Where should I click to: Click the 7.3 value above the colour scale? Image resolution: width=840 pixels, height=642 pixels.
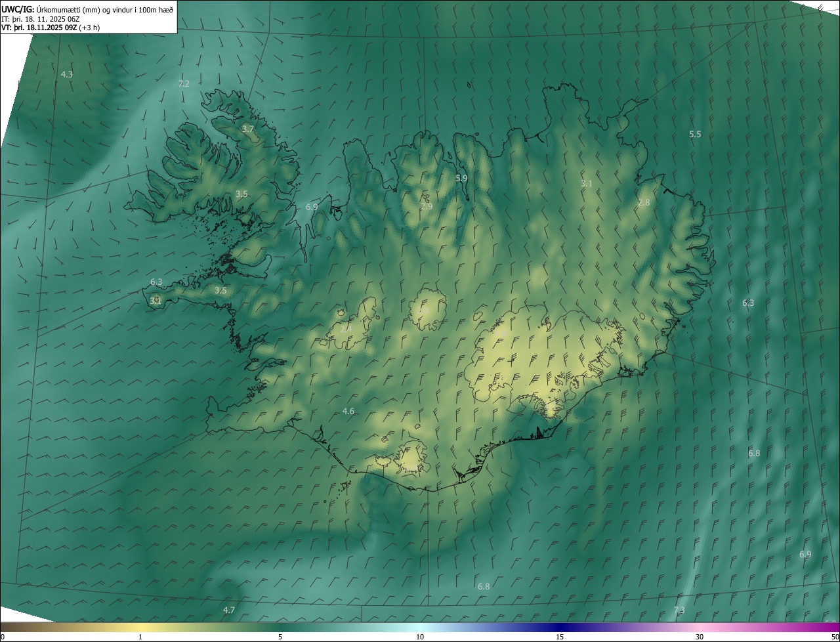(x=679, y=610)
